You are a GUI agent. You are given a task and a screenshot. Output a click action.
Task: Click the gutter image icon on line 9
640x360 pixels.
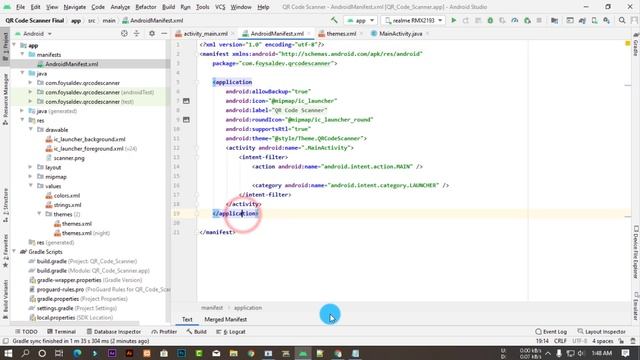[186, 120]
